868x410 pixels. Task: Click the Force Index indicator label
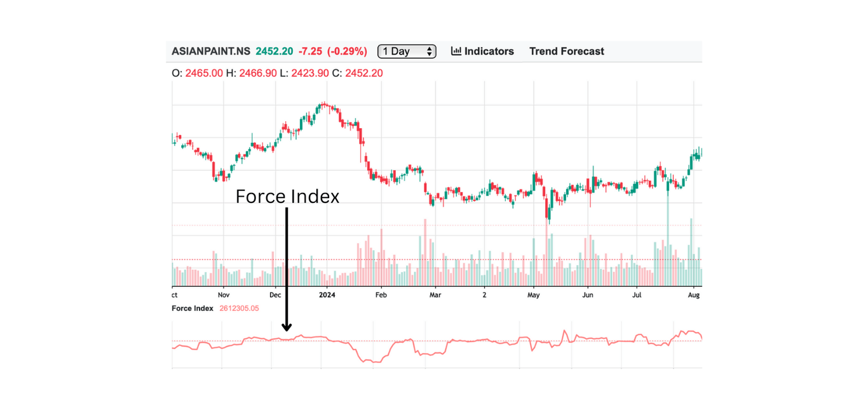pyautogui.click(x=193, y=308)
